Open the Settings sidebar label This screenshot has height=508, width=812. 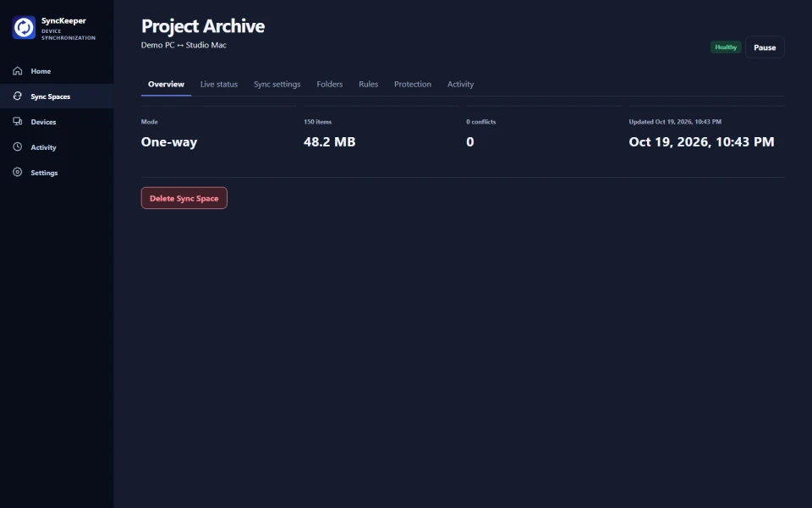pos(44,173)
